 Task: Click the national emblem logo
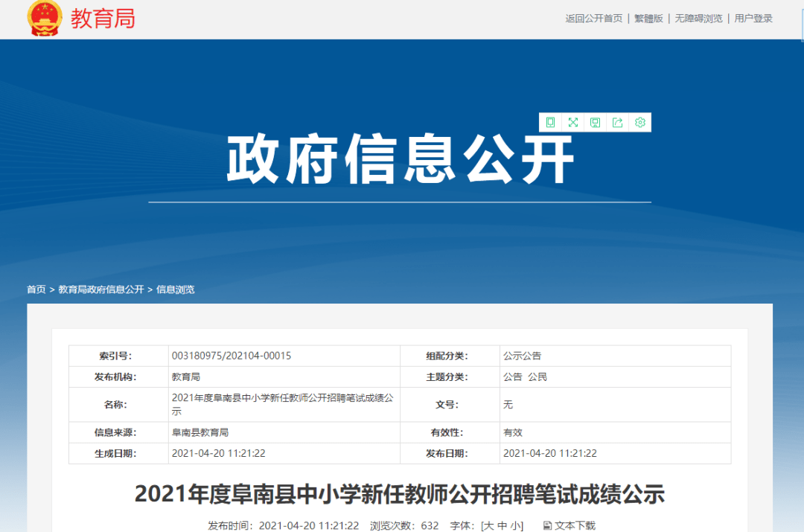pyautogui.click(x=45, y=19)
